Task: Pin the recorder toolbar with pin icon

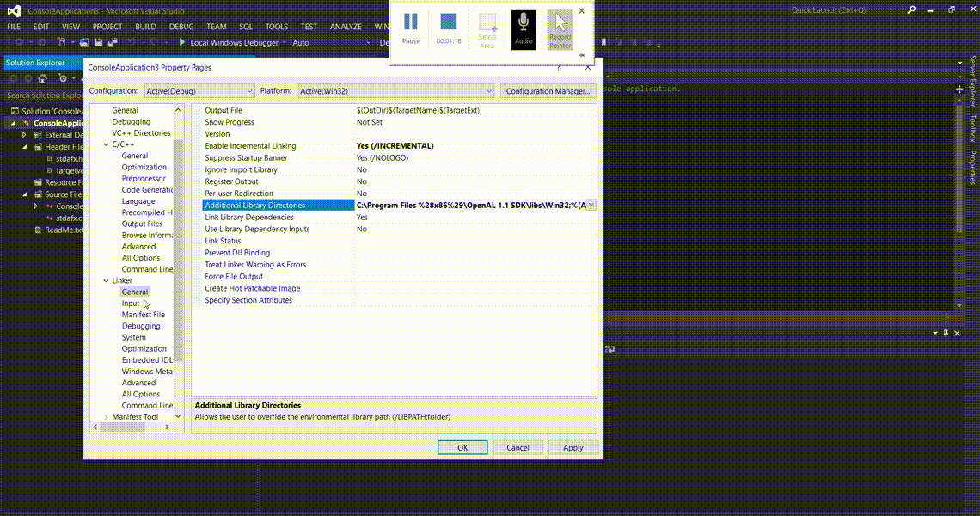Action: click(581, 55)
